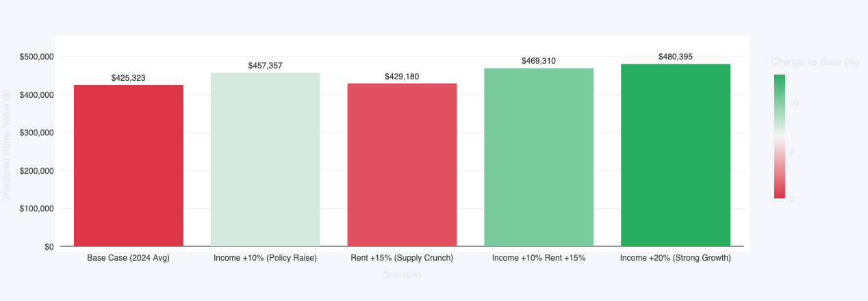Screen dimensions: 868x301
Task: Click the Rent +15% (Supply Crunch) axis label
Action: [x=402, y=259]
